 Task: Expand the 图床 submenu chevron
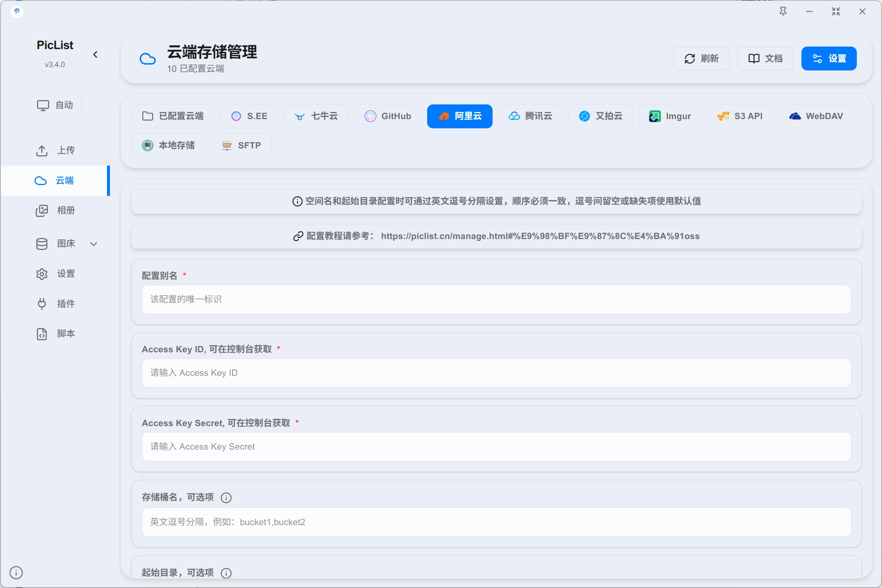coord(94,244)
